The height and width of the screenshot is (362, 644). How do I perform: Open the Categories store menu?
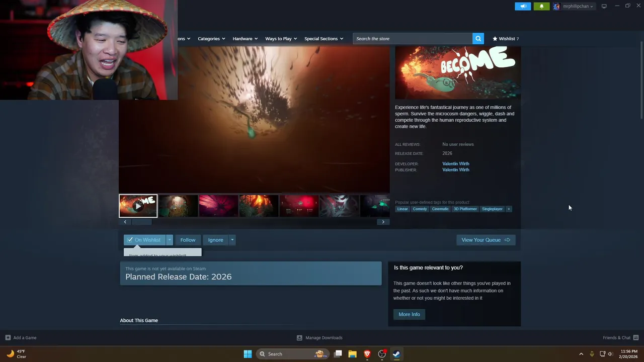(211, 38)
